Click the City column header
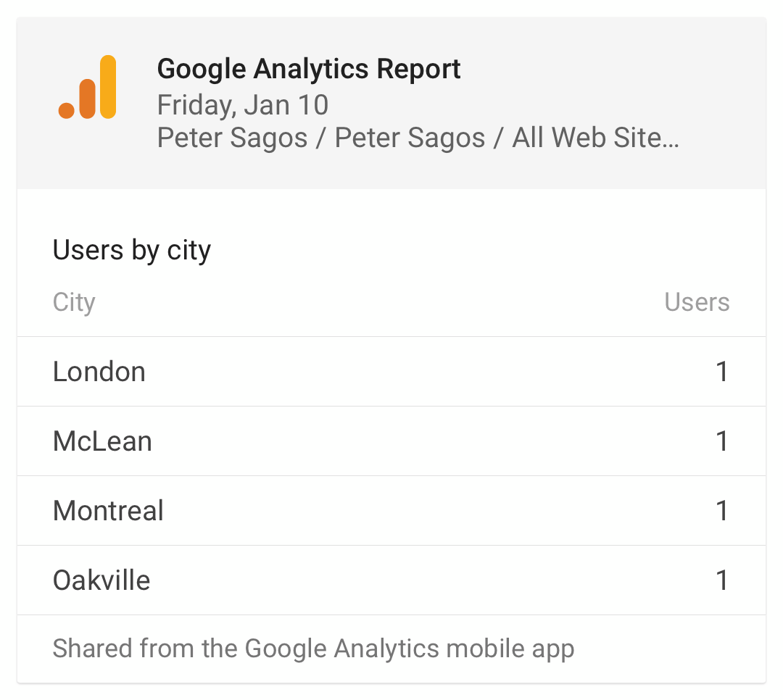 pos(74,302)
